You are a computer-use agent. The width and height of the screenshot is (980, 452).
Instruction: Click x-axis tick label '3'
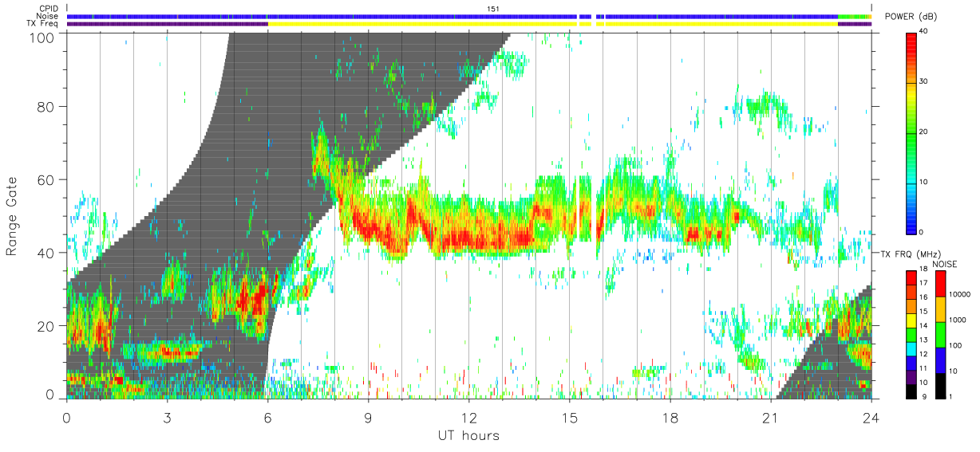167,417
